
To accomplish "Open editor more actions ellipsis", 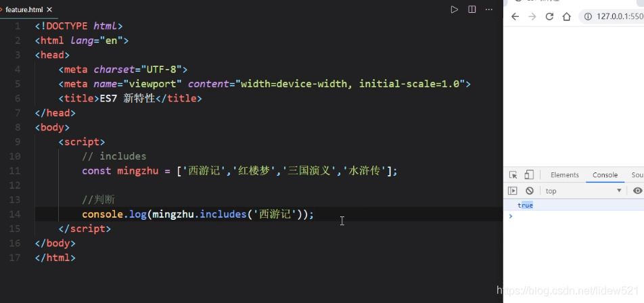I will 489,9.
